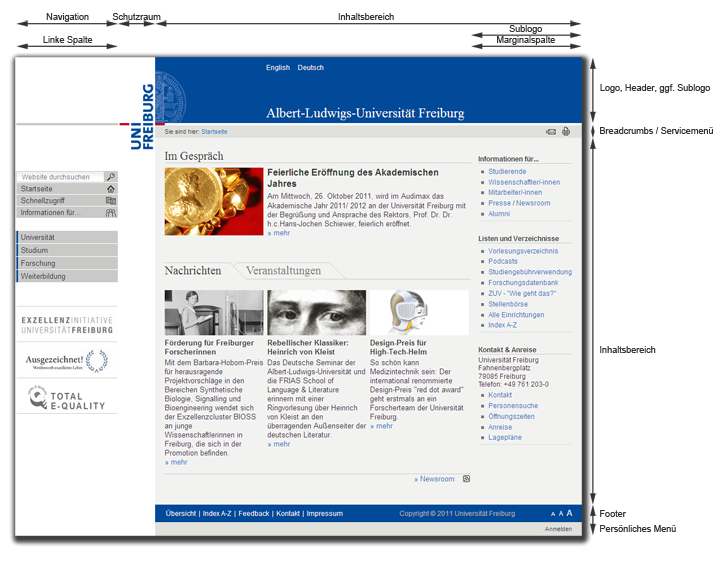Viewport: 722px width, 578px height.
Task: Select the medium font size A
Action: coord(561,514)
